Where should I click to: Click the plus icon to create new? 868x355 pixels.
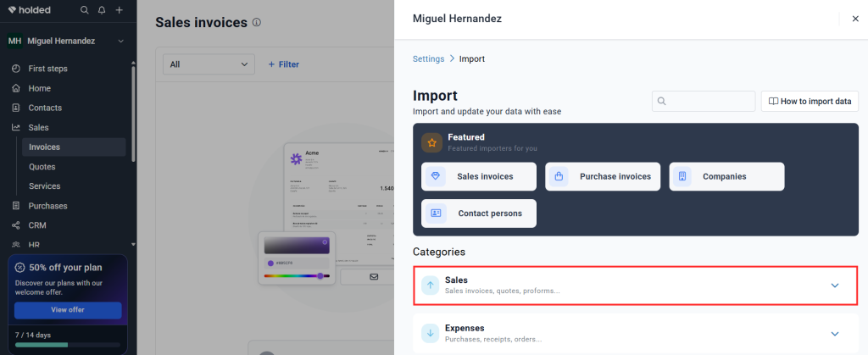tap(119, 10)
